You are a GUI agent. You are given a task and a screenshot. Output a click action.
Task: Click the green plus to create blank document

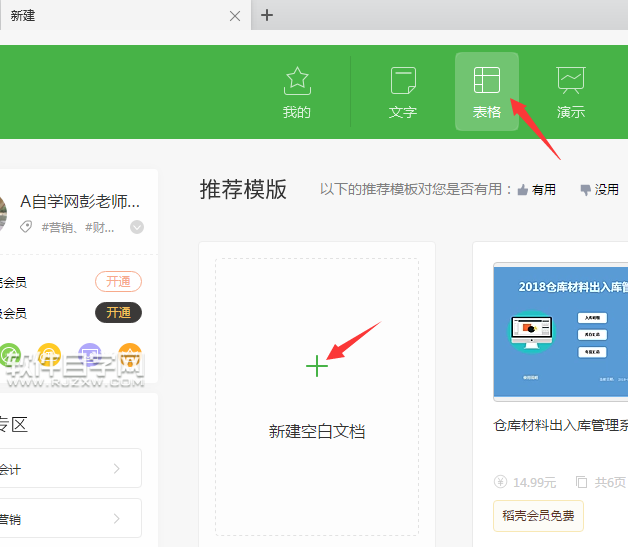pyautogui.click(x=317, y=366)
